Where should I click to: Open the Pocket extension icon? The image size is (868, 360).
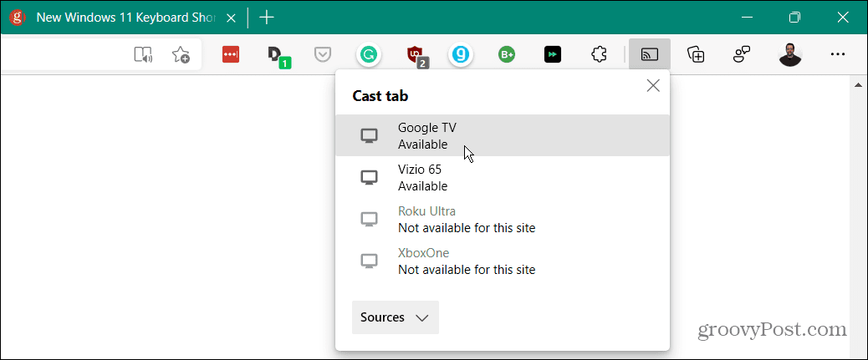[322, 54]
